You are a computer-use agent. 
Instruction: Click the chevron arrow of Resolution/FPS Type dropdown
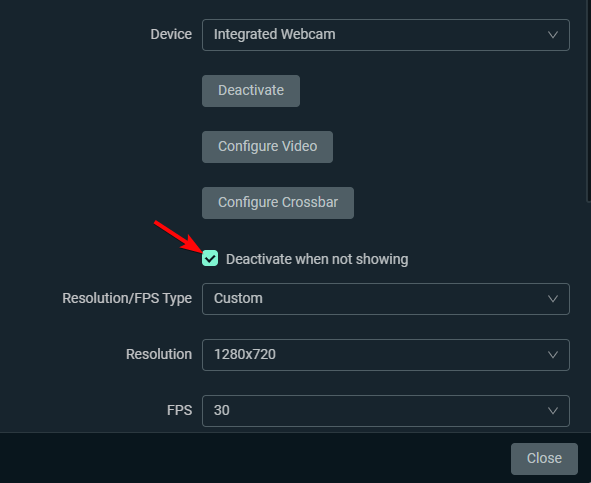pyautogui.click(x=553, y=299)
